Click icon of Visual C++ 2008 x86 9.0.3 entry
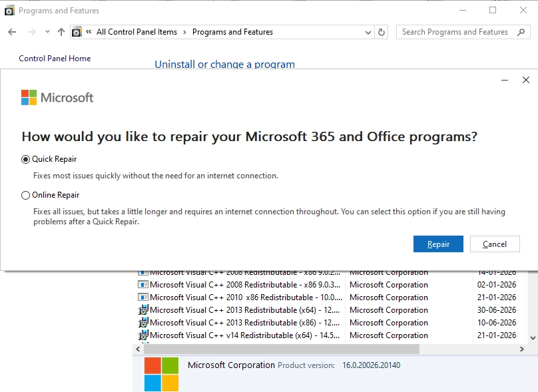The width and height of the screenshot is (538, 392). 142,285
